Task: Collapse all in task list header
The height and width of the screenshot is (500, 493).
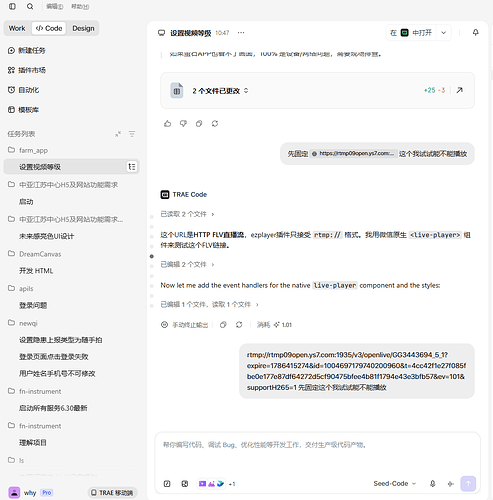Action: [x=118, y=134]
